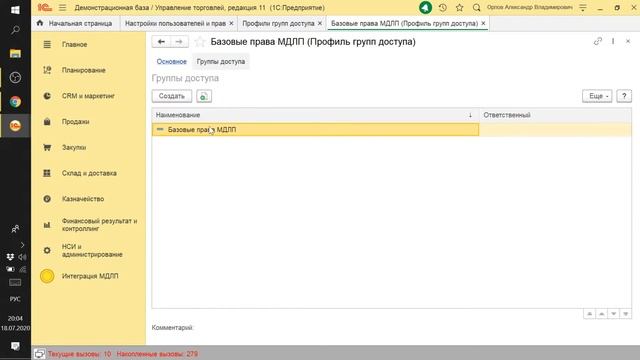The height and width of the screenshot is (360, 640).
Task: Select the Базовые права МДЛП row
Action: click(315, 130)
